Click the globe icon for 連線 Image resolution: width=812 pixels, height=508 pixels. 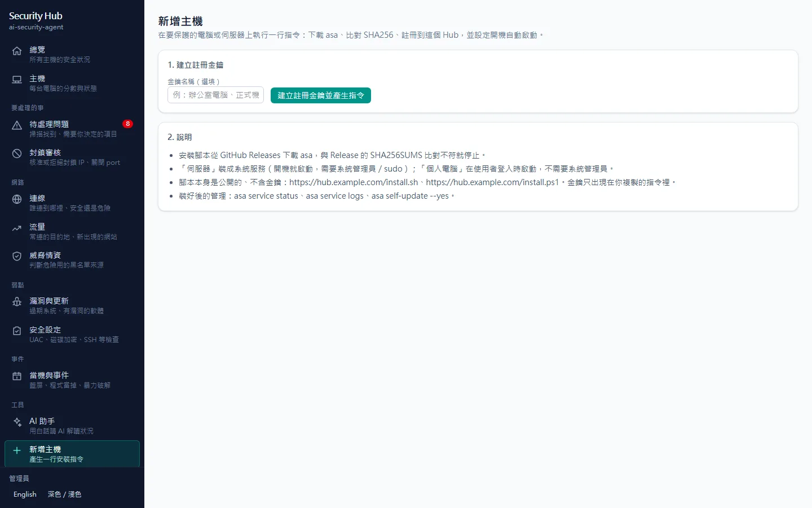pos(17,199)
